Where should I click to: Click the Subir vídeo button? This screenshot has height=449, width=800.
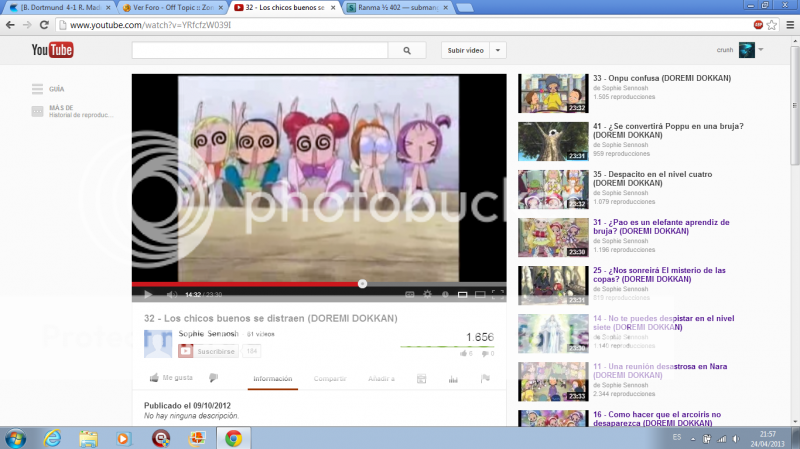(x=465, y=50)
